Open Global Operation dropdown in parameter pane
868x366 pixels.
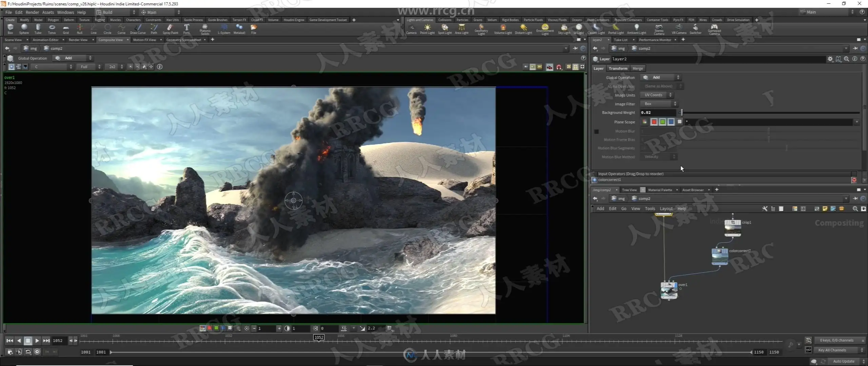pos(660,78)
